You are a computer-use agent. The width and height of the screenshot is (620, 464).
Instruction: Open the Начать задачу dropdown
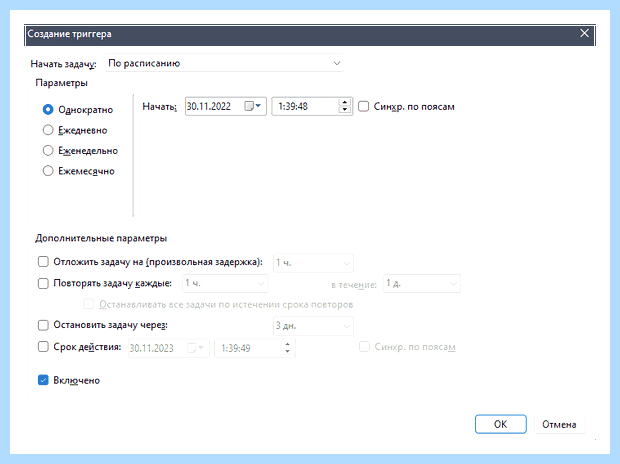[224, 63]
